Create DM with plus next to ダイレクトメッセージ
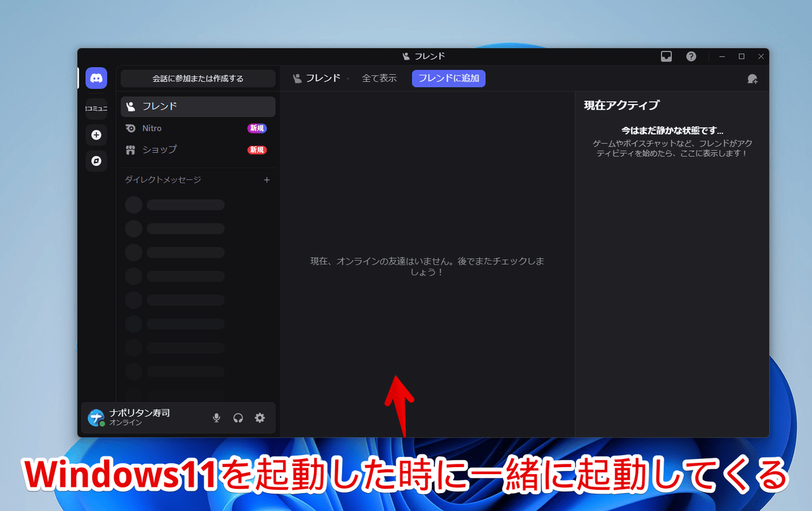This screenshot has width=812, height=511. [267, 180]
